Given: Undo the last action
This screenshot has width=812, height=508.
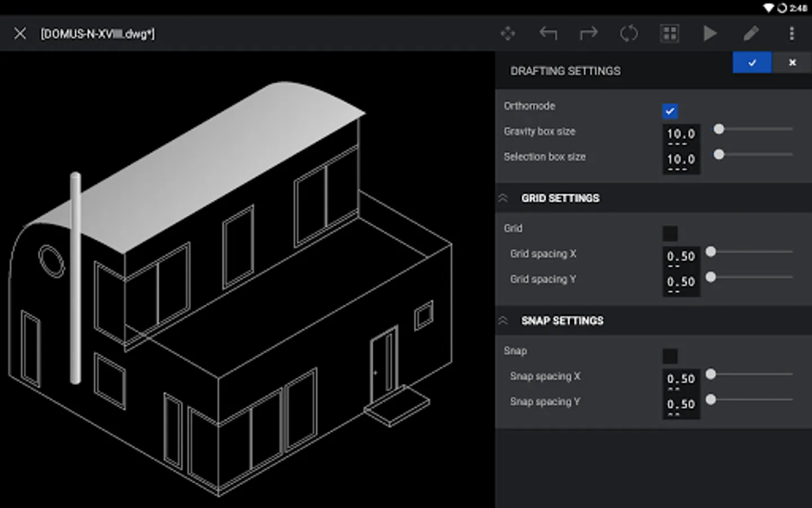Looking at the screenshot, I should pos(548,34).
